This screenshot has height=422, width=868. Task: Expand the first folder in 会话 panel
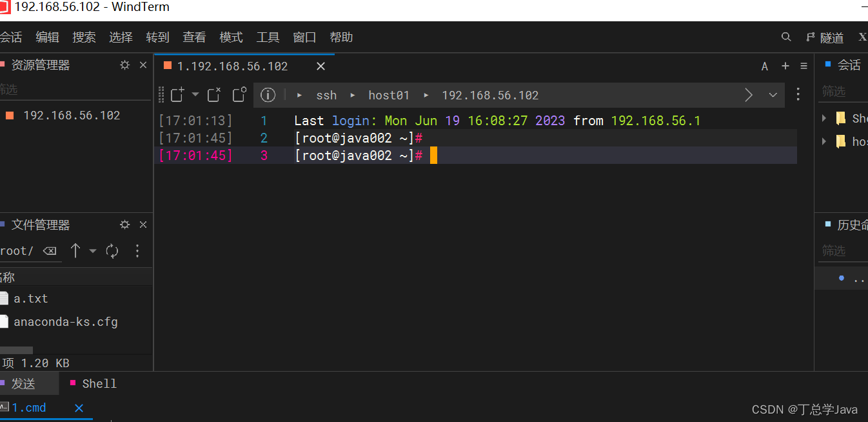click(824, 118)
